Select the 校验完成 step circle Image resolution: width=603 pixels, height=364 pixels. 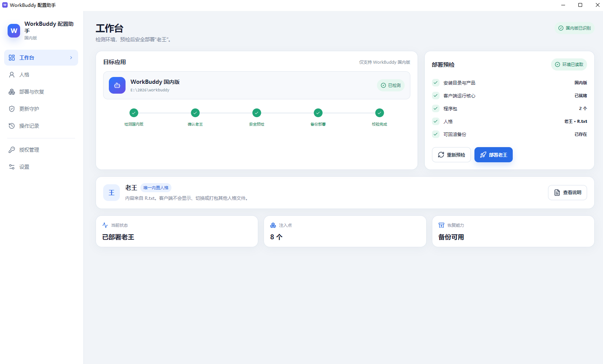(x=380, y=113)
